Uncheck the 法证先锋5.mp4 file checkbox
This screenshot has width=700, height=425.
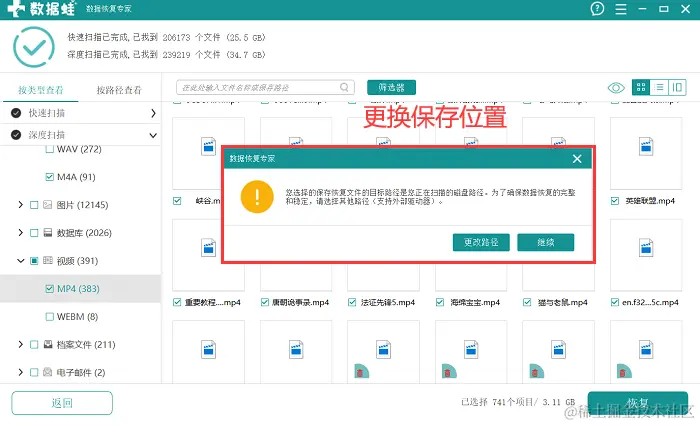point(352,303)
